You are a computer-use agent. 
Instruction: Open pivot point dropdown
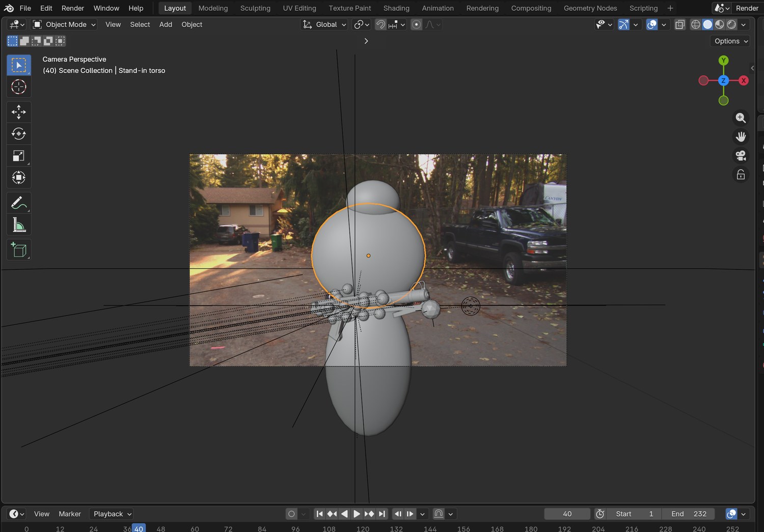[x=362, y=24]
